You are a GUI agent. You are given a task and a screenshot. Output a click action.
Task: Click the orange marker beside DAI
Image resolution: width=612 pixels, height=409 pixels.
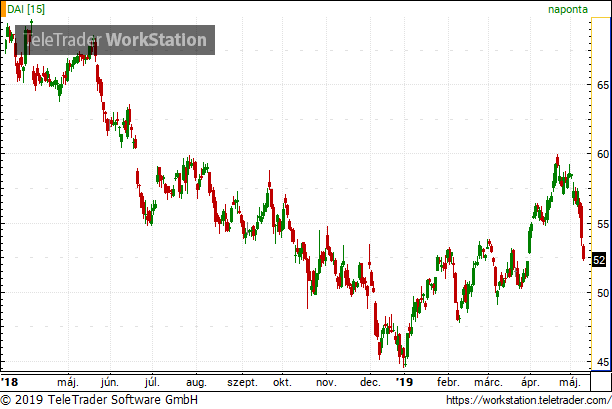pos(3,9)
